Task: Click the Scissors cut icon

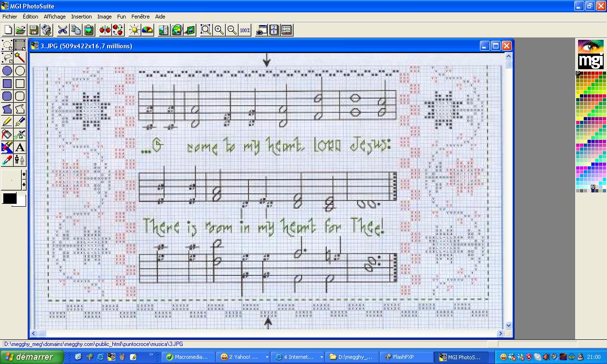Action: 63,30
